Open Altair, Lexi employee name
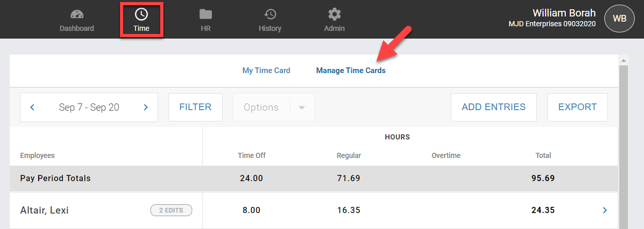The width and height of the screenshot is (644, 229). tap(44, 210)
